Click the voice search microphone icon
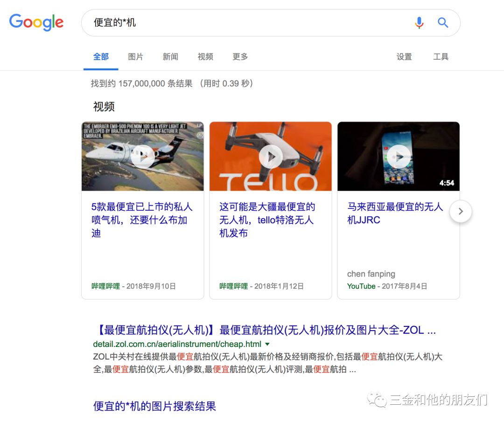The height and width of the screenshot is (422, 504). (419, 23)
